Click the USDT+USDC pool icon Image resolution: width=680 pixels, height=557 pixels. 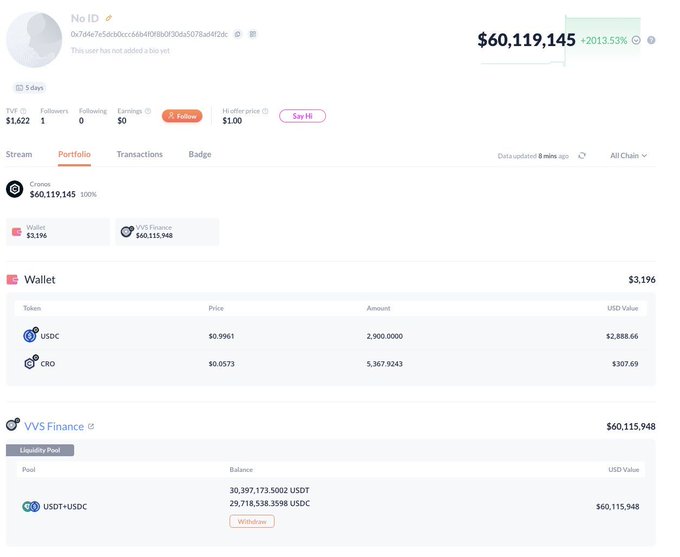(31, 506)
